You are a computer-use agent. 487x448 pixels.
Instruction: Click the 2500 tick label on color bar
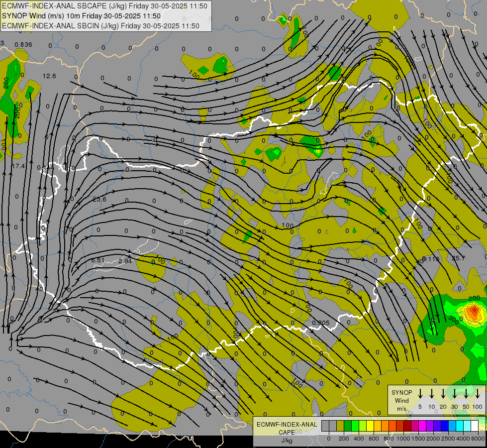coord(448,439)
